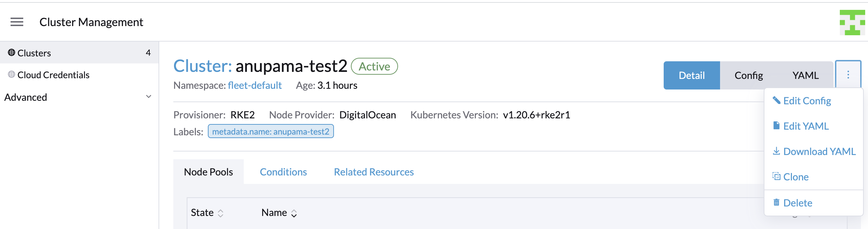
Task: Click the metadata.name anupama-test2 label badge
Action: [x=271, y=131]
